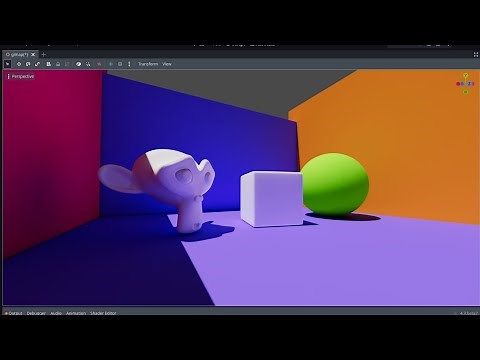Click the red X axis gizmo handle
Screen dimensions: 480x360
(x=458, y=84)
